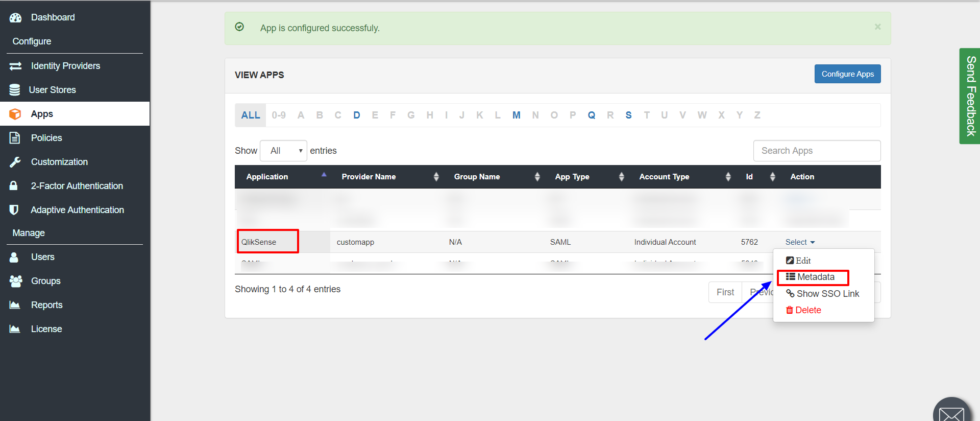The image size is (980, 421).
Task: Type in the Search Apps field
Action: pyautogui.click(x=817, y=151)
